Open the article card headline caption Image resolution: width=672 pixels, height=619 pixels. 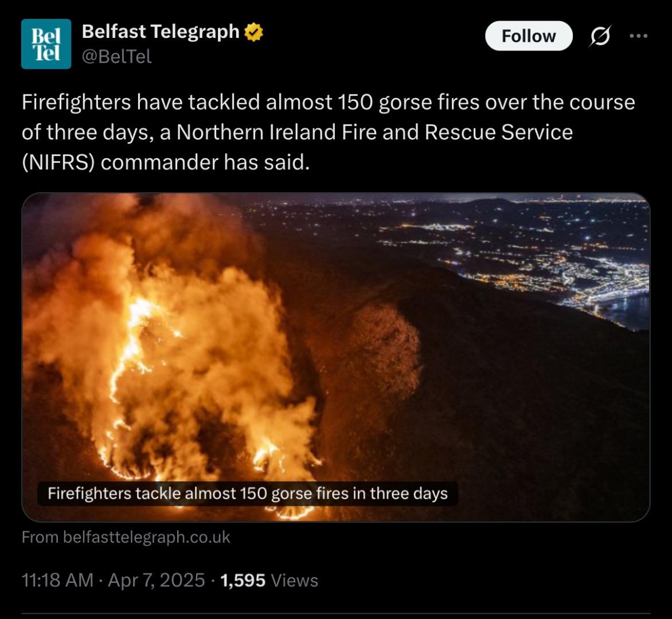click(248, 493)
